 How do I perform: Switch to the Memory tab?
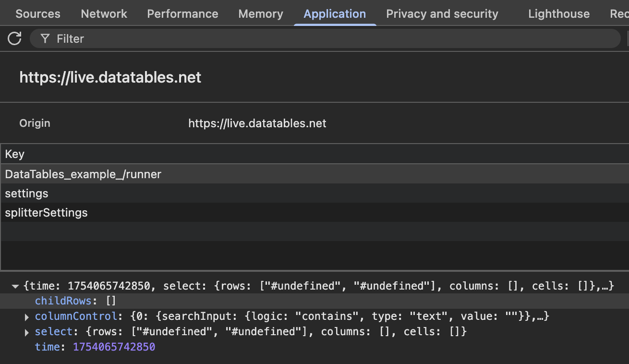(261, 14)
